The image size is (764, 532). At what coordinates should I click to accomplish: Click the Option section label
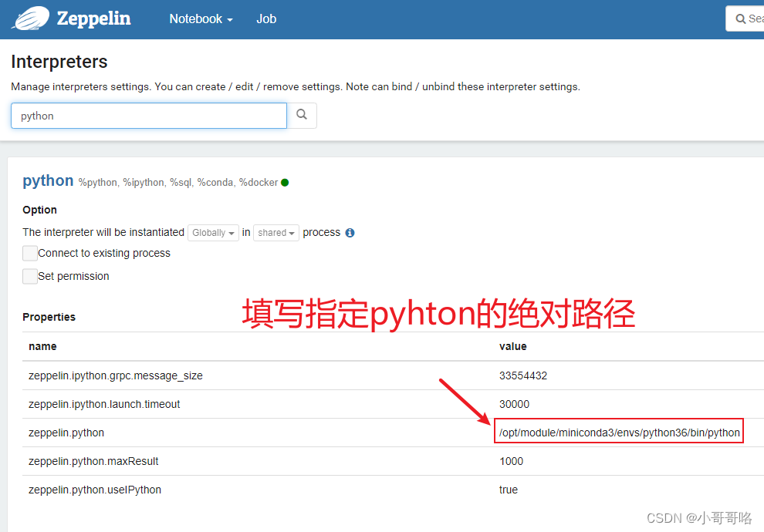pos(40,210)
